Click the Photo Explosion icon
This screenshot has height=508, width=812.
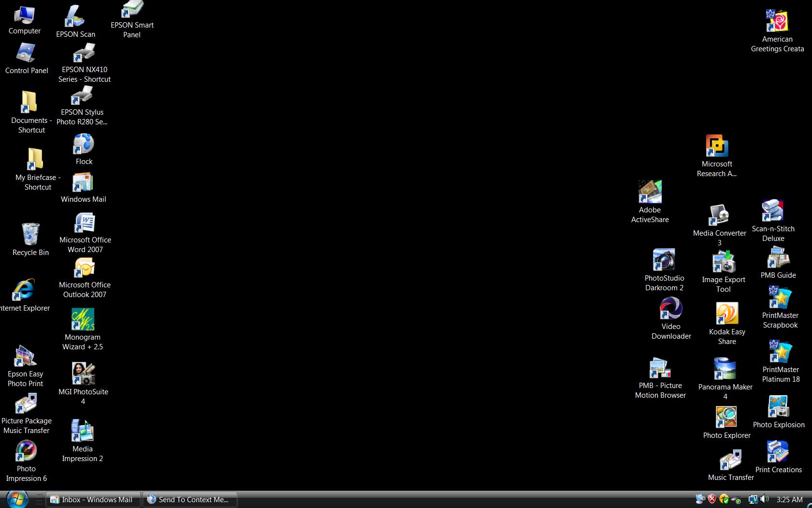point(779,407)
